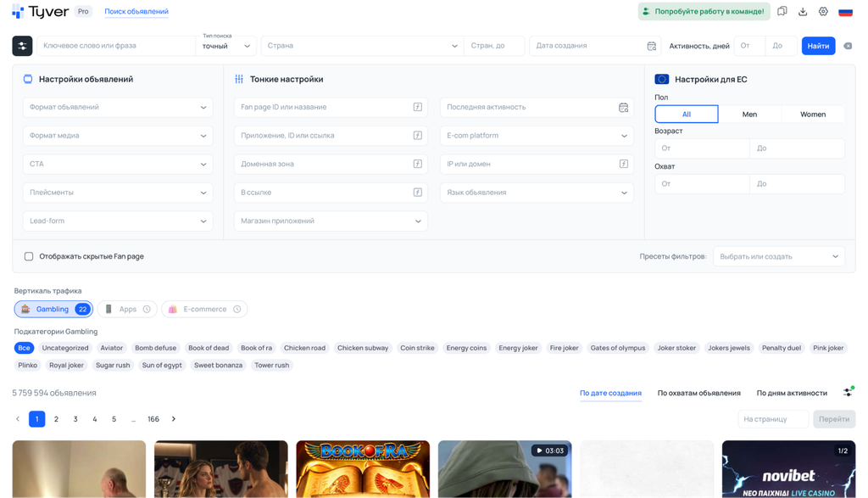Open the CTA dropdown

tap(118, 164)
